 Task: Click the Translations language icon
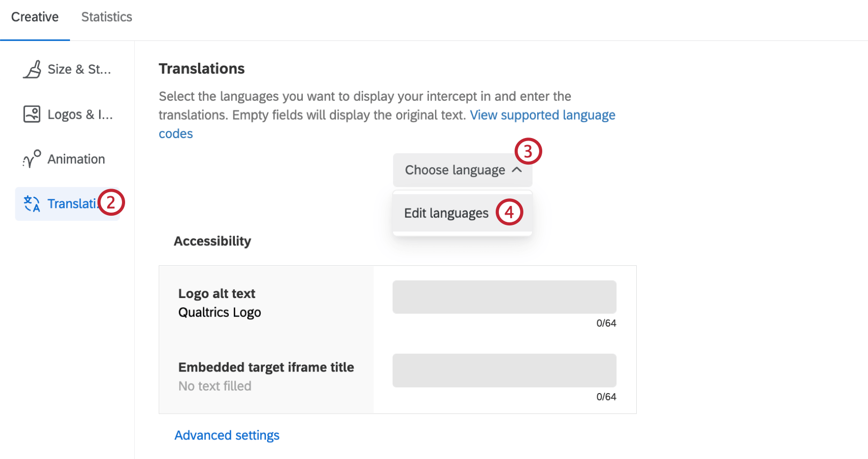pos(32,204)
